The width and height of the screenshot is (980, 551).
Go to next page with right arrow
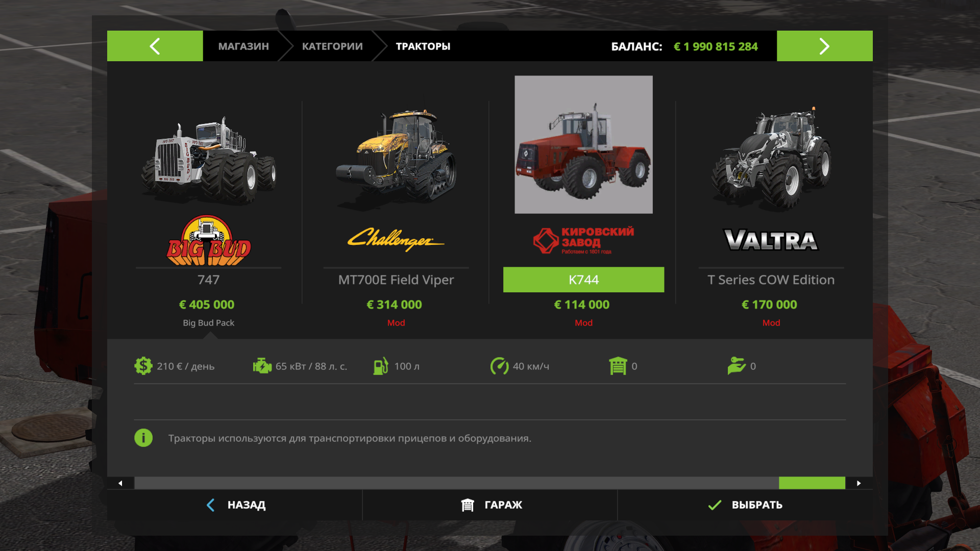pos(825,46)
